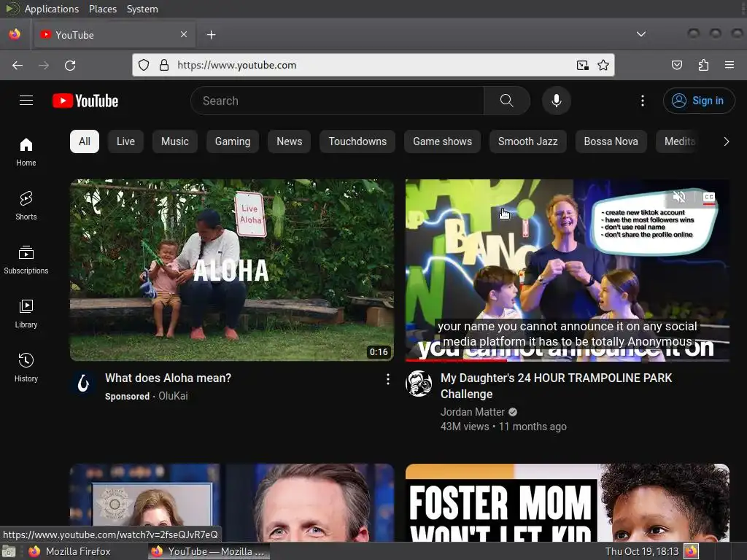747x560 pixels.
Task: Open the Aloha video thumbnail
Action: pos(232,270)
